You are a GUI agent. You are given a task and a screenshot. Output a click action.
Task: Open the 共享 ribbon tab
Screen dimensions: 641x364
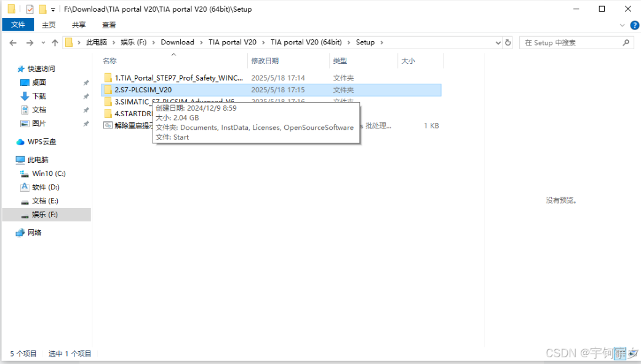coord(79,25)
